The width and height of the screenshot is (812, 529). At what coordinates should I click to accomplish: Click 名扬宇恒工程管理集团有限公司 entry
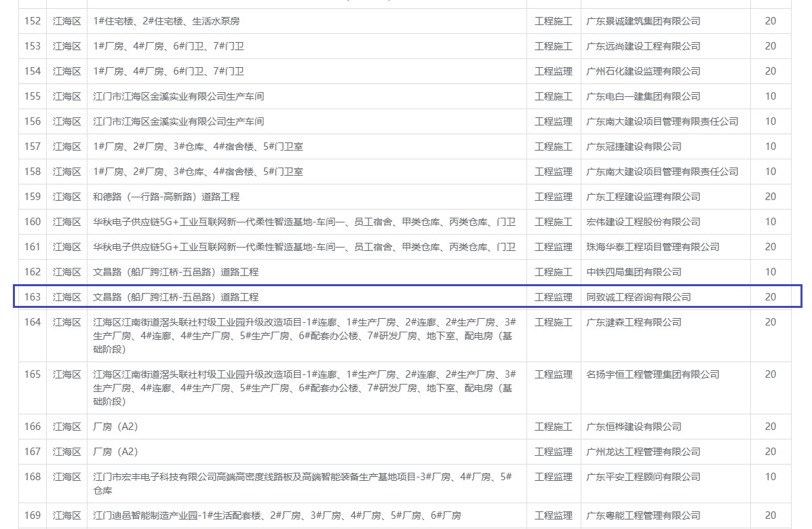653,374
